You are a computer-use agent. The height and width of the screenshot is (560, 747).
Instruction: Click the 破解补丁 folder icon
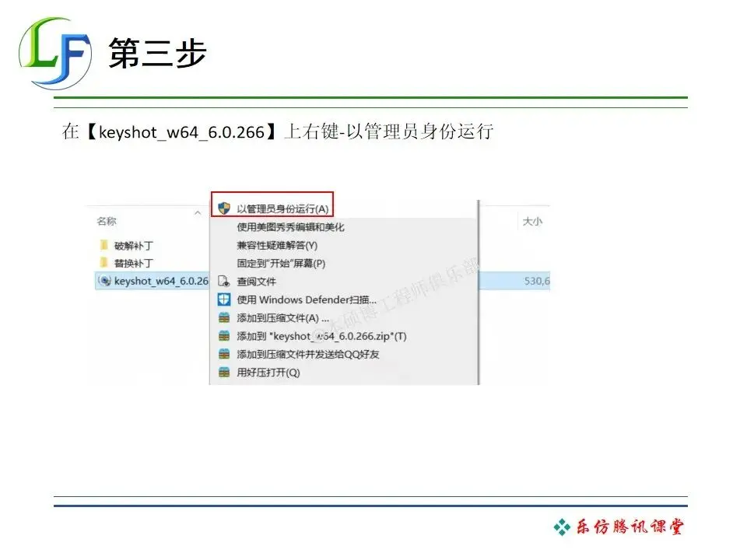coord(103,245)
